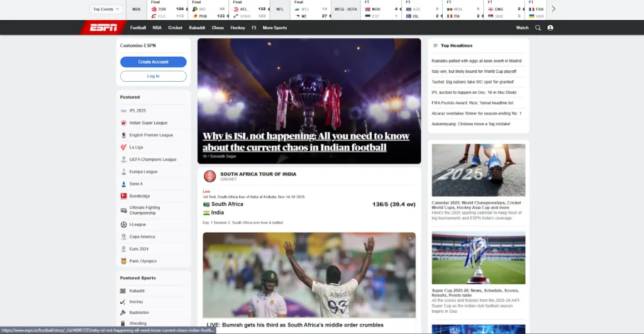Open Tuchel big nations headline
This screenshot has height=334, width=644.
(473, 82)
